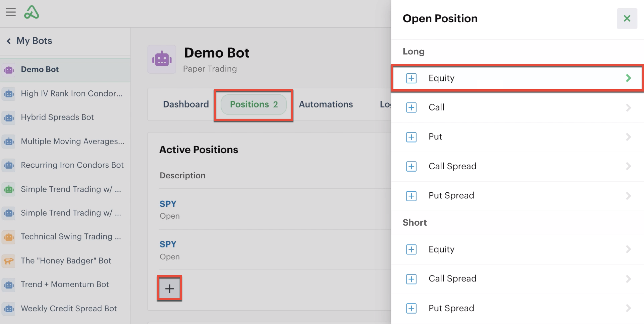Expand Long Call chevron arrow
The height and width of the screenshot is (324, 644).
click(x=629, y=108)
